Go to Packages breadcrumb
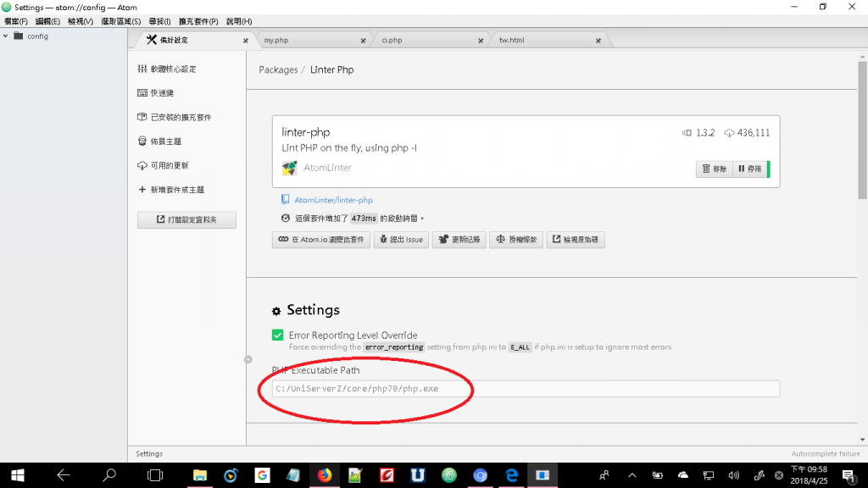 (278, 69)
